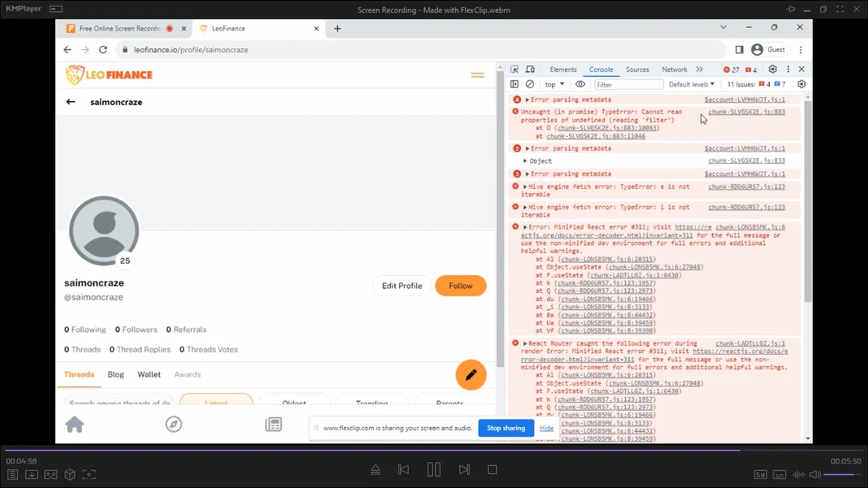Skip to the previous track
The width and height of the screenshot is (868, 488).
point(403,470)
